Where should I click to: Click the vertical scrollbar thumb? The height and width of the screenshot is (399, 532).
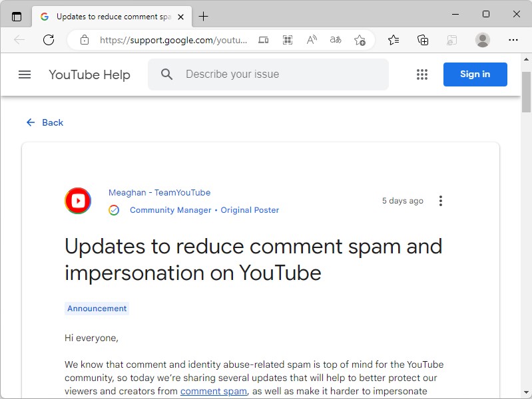pyautogui.click(x=526, y=92)
